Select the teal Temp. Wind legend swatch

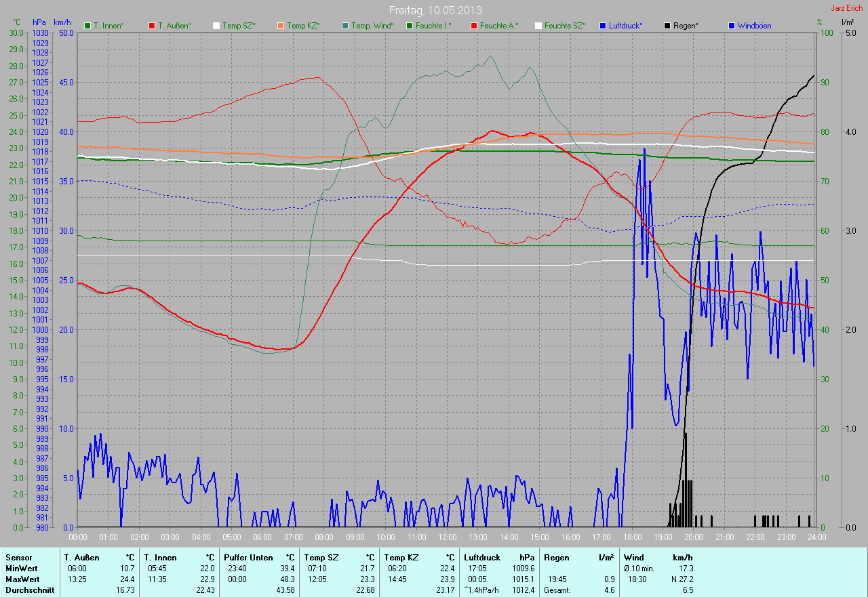pyautogui.click(x=345, y=26)
